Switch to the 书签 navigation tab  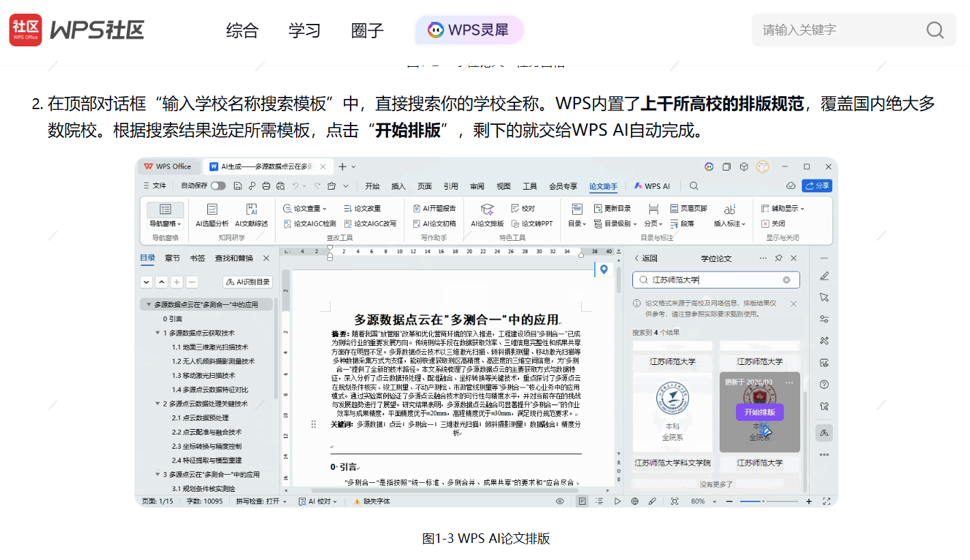pyautogui.click(x=197, y=258)
